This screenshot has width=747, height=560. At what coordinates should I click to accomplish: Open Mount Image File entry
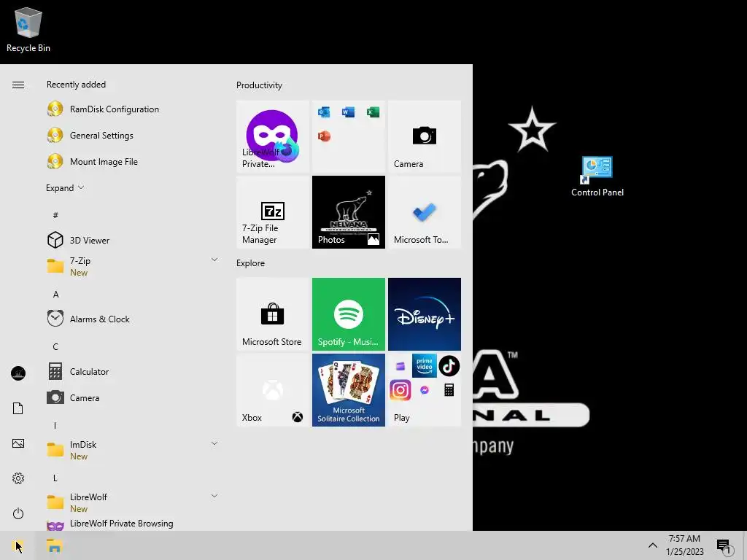pyautogui.click(x=131, y=161)
